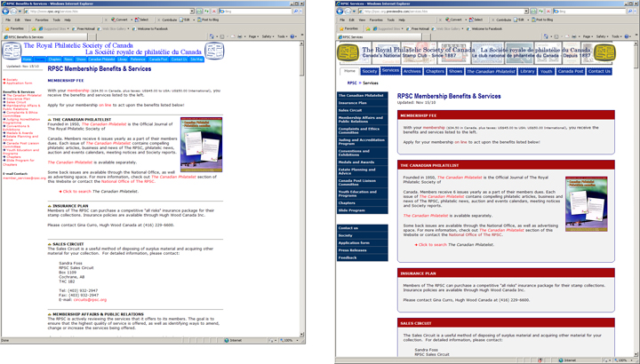The image size is (640, 364).
Task: Open Favorites star button in left window
Action: pyautogui.click(x=14, y=28)
